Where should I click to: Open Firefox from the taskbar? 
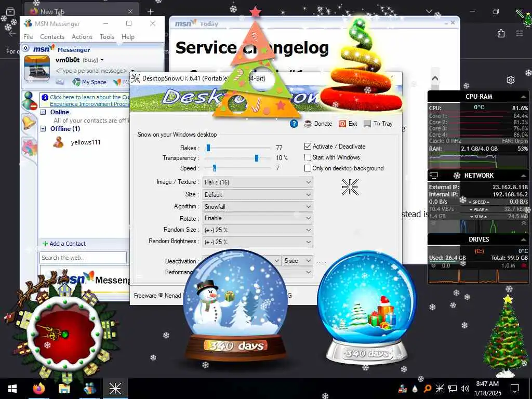tap(38, 389)
